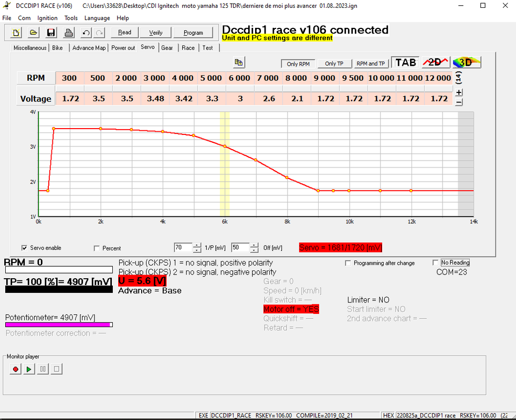Open the Help menu
Screen dimensions: 516x420
pos(123,18)
